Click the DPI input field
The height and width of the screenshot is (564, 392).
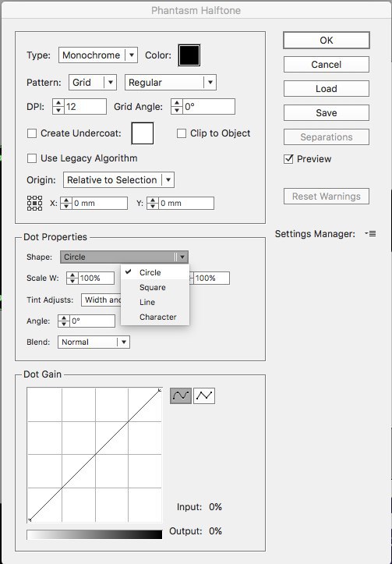coord(85,106)
